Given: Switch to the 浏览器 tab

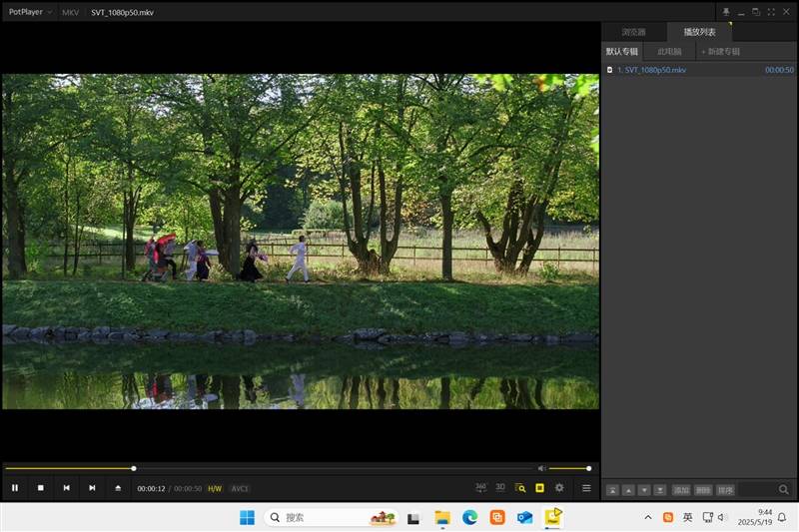Looking at the screenshot, I should tap(634, 32).
